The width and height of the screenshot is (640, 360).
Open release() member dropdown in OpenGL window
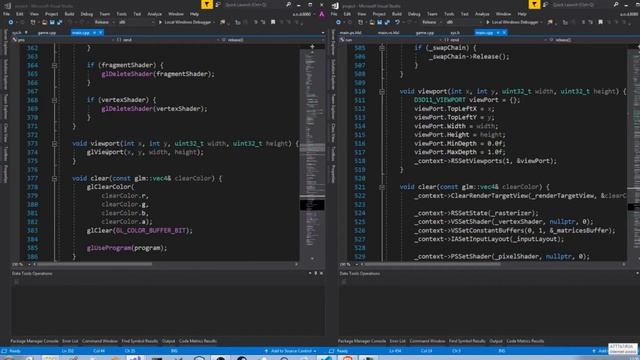pyautogui.click(x=271, y=40)
